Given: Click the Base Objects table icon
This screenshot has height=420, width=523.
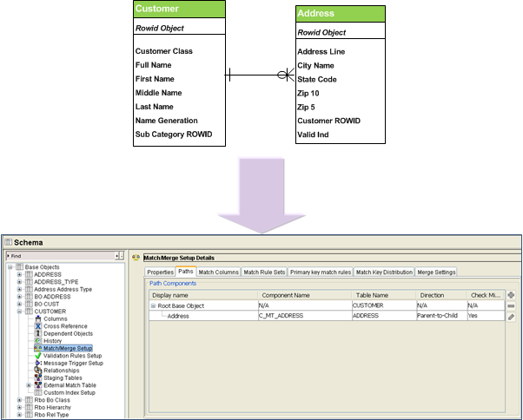Looking at the screenshot, I should [20, 267].
